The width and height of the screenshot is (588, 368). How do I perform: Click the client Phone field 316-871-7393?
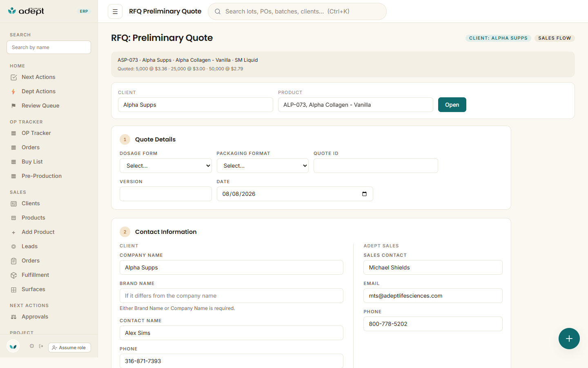[232, 361]
